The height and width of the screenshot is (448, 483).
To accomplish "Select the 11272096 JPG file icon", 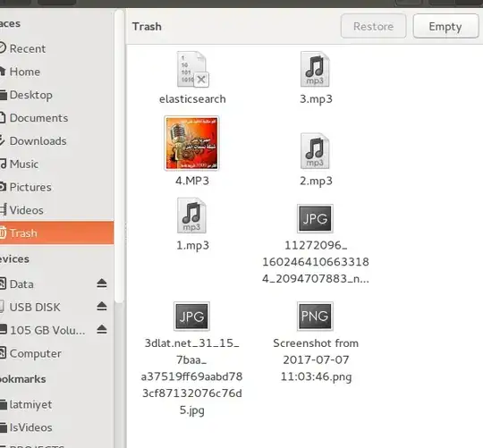I will tap(315, 218).
